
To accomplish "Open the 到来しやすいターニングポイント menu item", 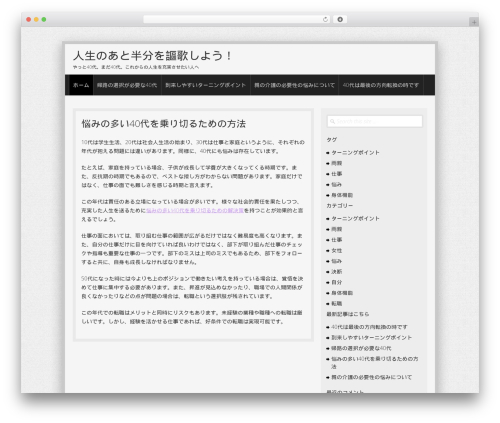I will [206, 85].
